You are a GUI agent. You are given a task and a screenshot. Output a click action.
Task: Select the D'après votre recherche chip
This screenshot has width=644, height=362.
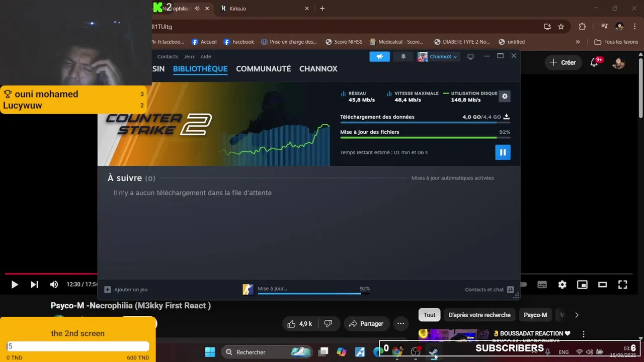tap(479, 315)
